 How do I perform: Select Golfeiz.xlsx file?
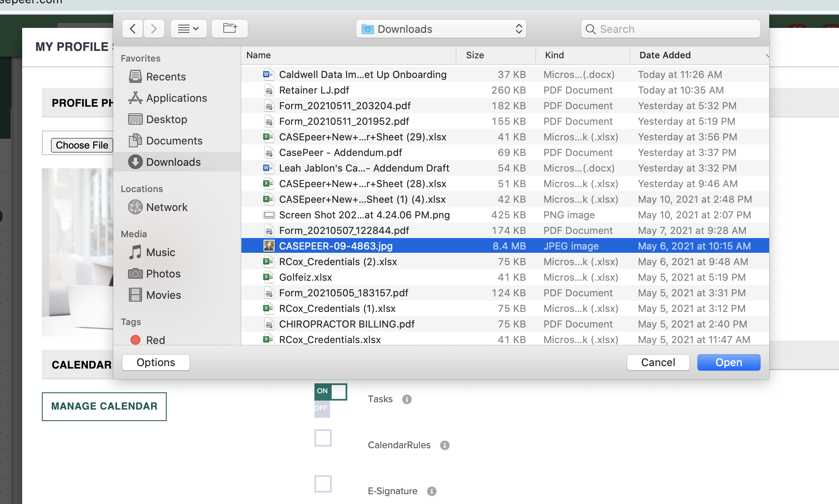[x=505, y=277]
